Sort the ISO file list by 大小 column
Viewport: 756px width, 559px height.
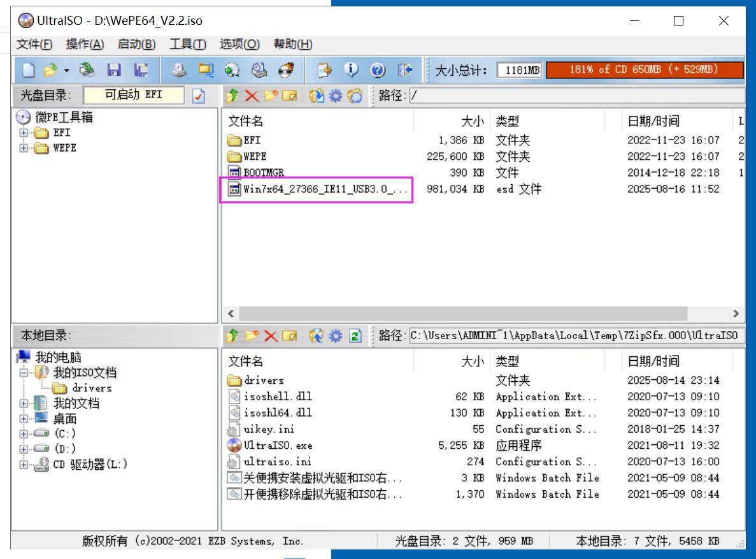pos(452,121)
